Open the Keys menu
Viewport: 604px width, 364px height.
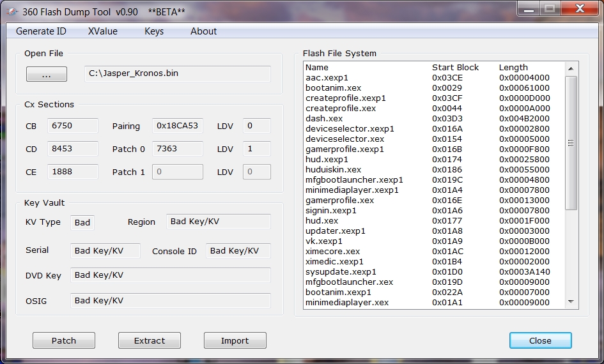[x=154, y=31]
